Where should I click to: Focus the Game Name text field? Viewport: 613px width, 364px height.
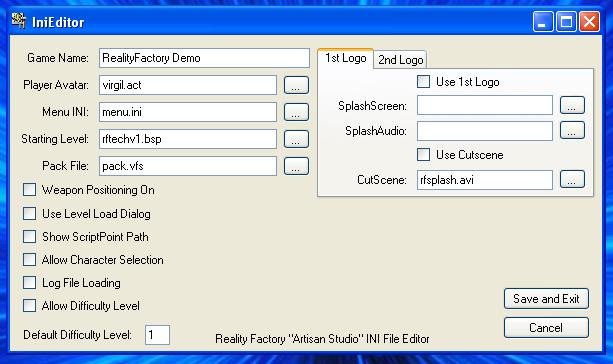[204, 58]
